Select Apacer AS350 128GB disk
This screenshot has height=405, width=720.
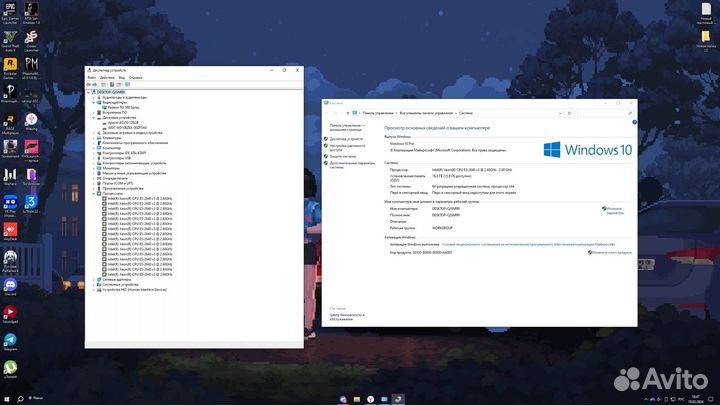click(123, 123)
